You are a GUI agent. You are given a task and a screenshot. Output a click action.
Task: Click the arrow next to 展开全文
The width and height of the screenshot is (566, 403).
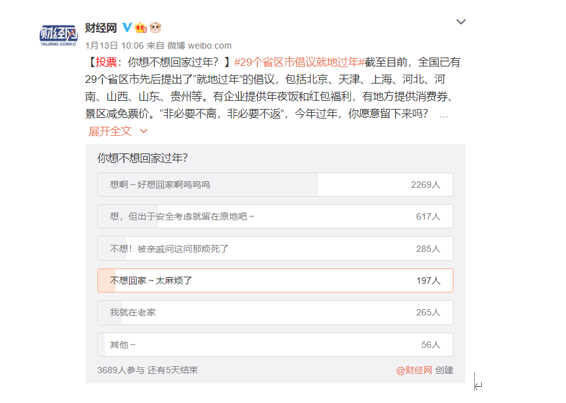pos(144,131)
